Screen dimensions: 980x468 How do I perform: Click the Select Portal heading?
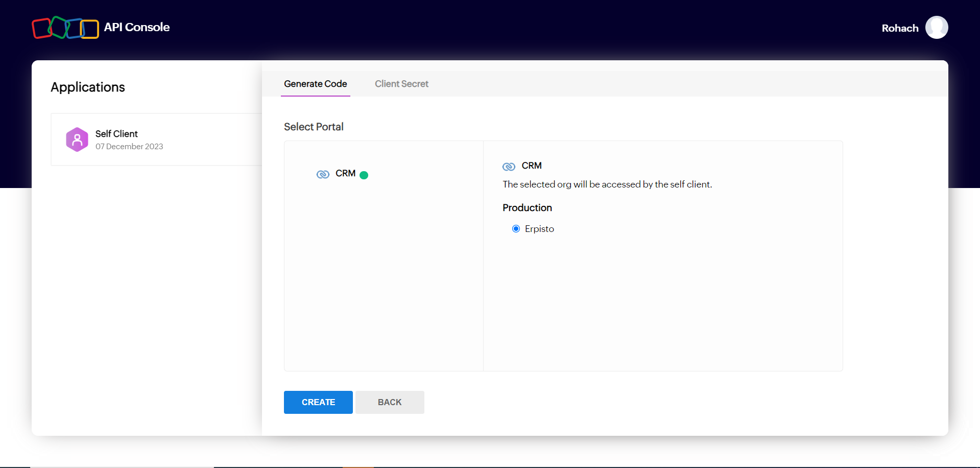click(x=314, y=127)
